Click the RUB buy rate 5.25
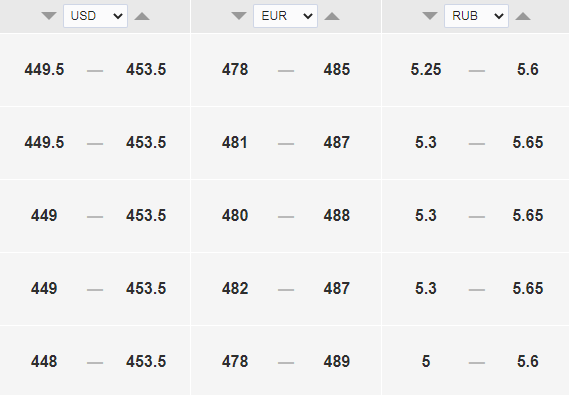Image resolution: width=569 pixels, height=395 pixels. [x=426, y=70]
